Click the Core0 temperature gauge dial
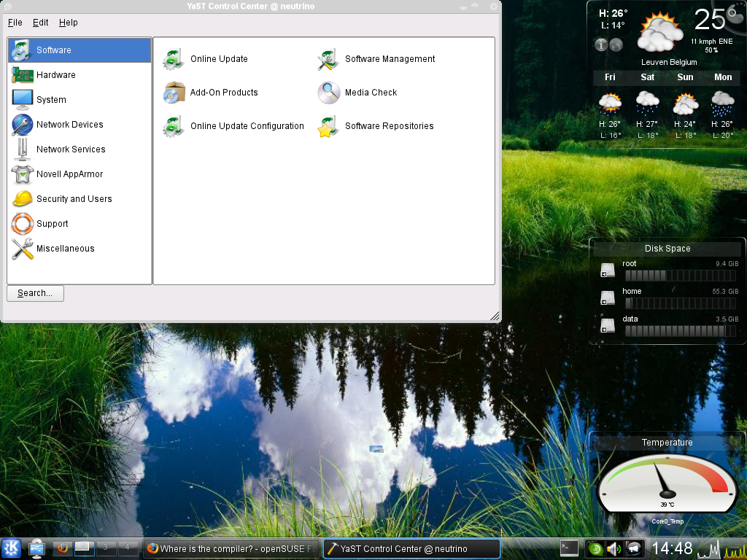The height and width of the screenshot is (560, 747). click(x=667, y=483)
